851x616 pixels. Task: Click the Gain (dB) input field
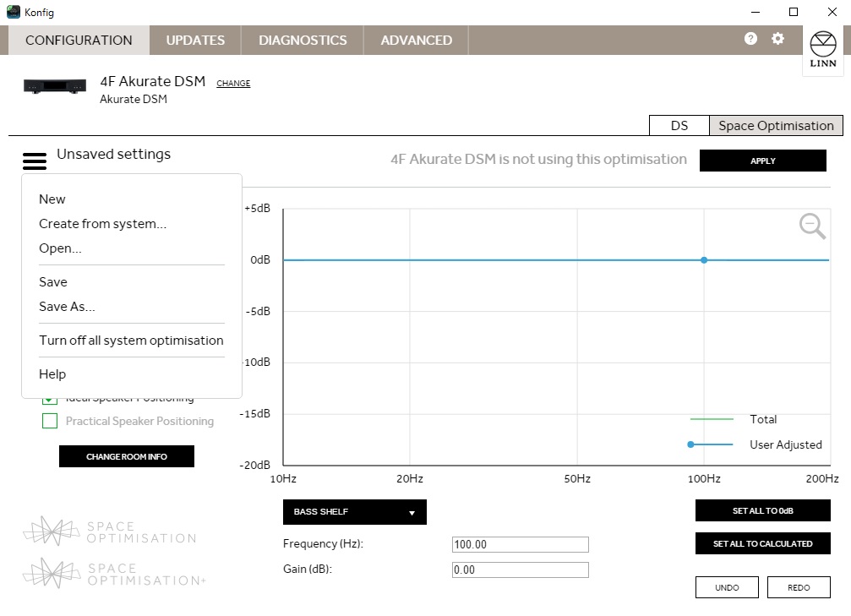[x=520, y=570]
